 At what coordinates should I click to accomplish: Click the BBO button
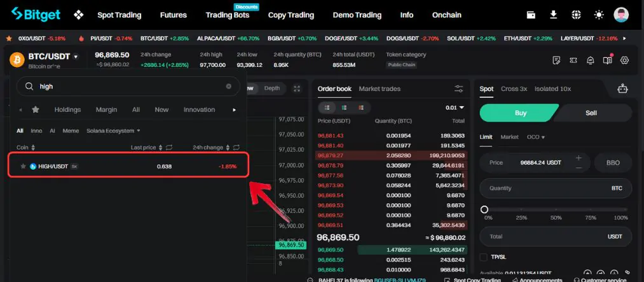click(x=613, y=163)
